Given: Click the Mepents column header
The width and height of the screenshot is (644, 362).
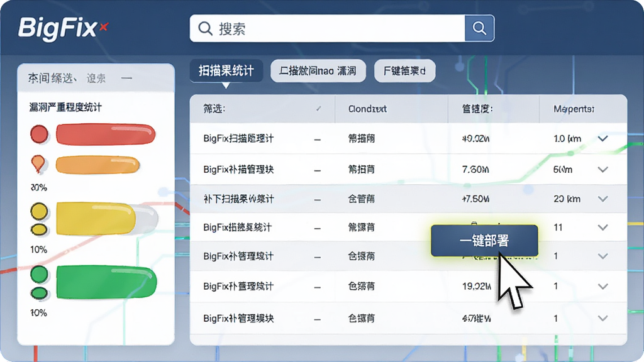Looking at the screenshot, I should [574, 109].
